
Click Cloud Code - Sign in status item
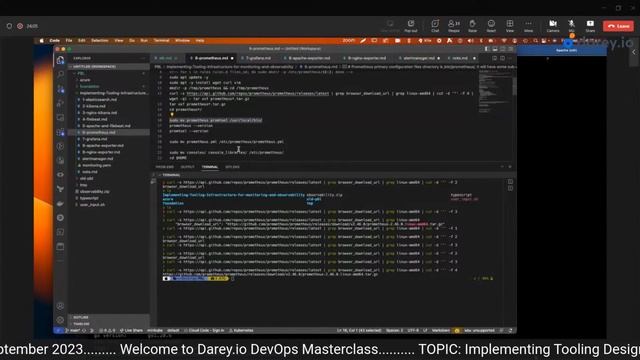click(204, 330)
